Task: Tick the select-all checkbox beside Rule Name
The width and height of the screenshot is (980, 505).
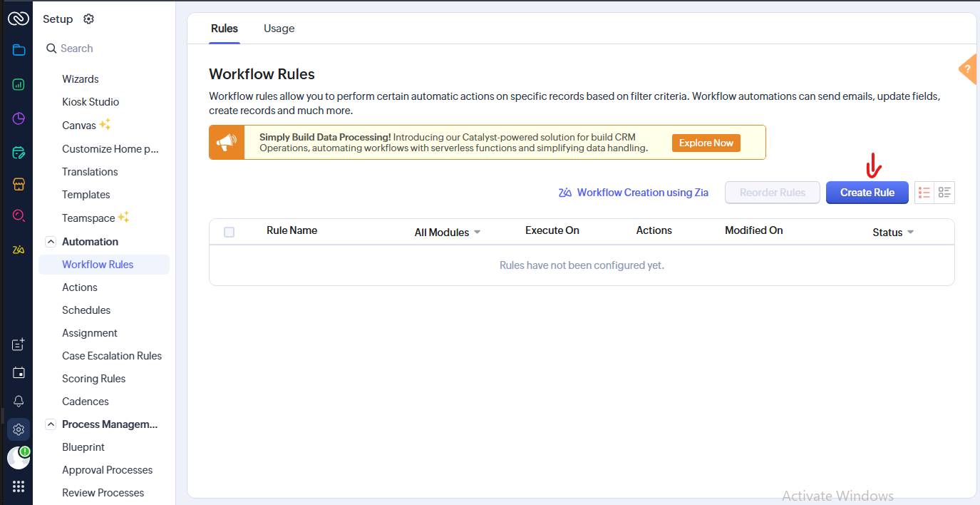Action: (229, 232)
